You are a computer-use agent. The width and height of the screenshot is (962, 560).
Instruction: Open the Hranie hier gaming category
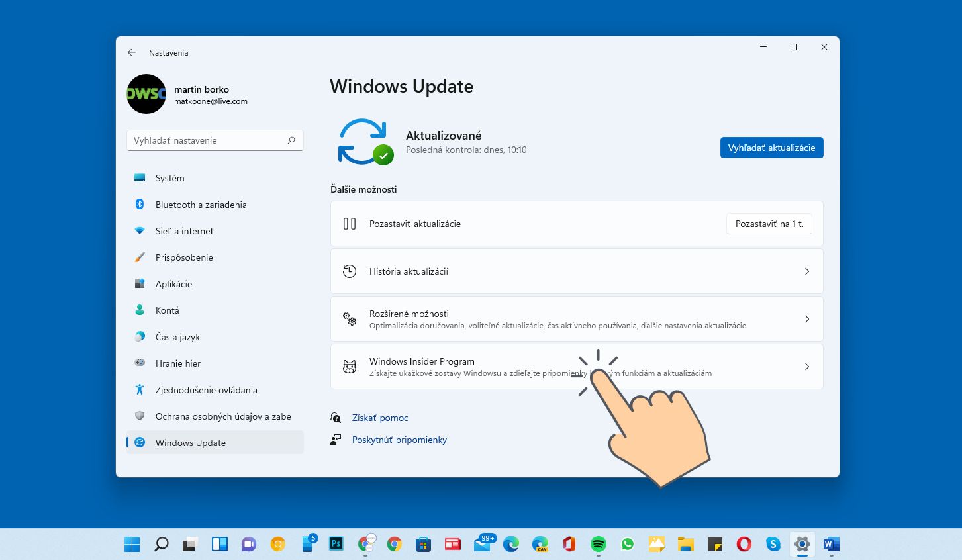point(215,363)
